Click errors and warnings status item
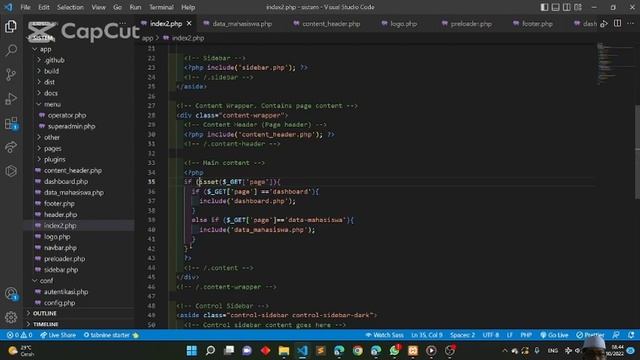The image size is (640, 360). pos(19,335)
